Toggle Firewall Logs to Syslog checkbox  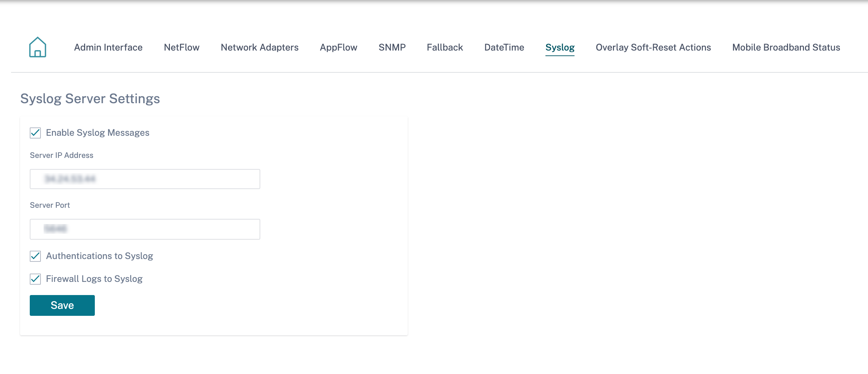pos(35,279)
